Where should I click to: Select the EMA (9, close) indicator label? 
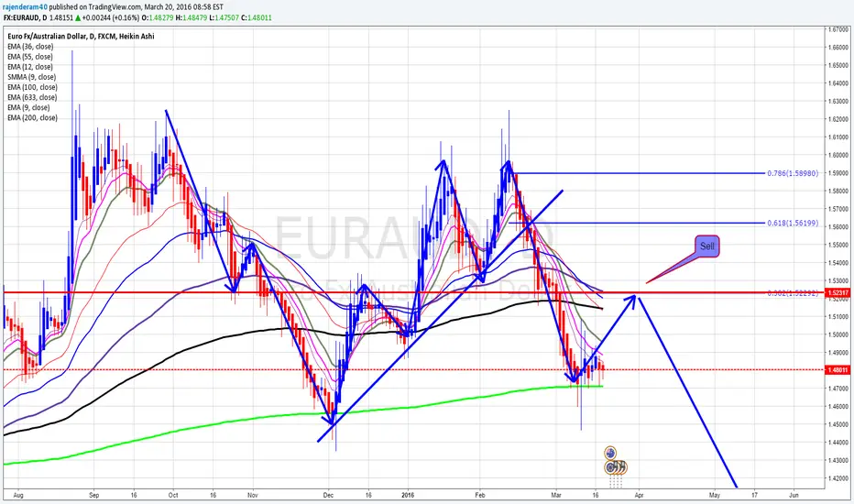point(28,108)
